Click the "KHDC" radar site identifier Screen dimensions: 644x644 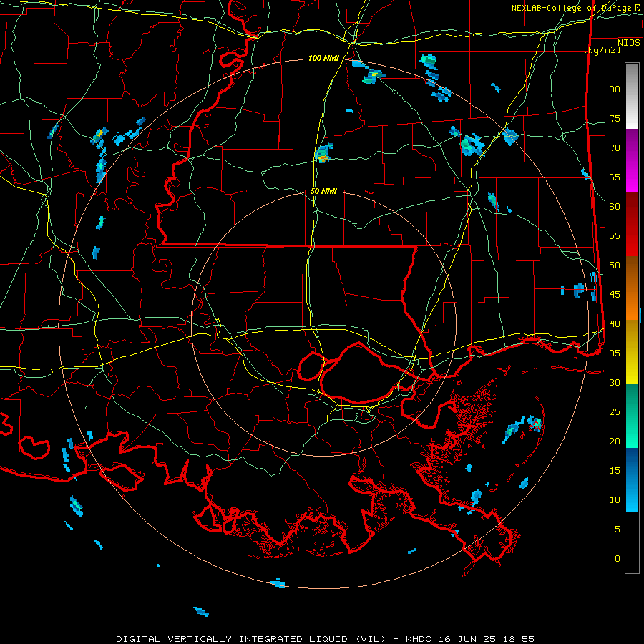pos(419,639)
